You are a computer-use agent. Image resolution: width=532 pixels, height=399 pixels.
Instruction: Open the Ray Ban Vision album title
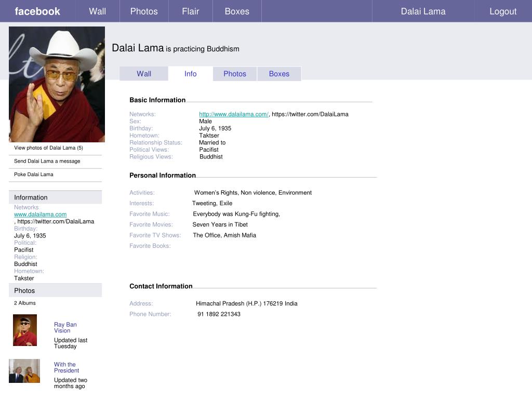[x=65, y=327]
